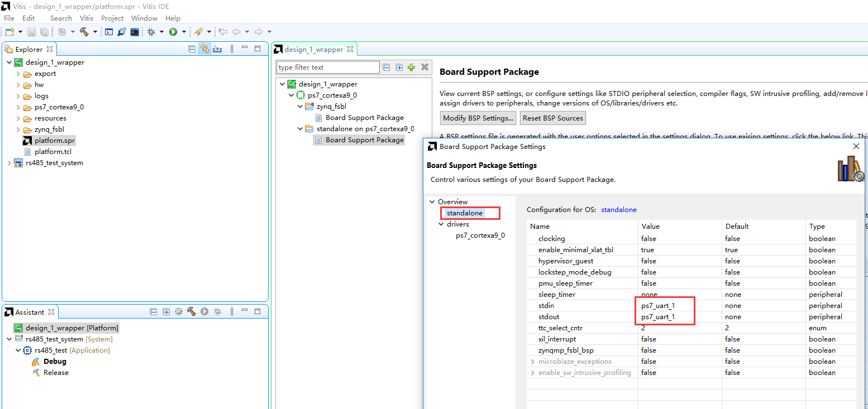
Task: Click green plus add domain icon
Action: 412,68
